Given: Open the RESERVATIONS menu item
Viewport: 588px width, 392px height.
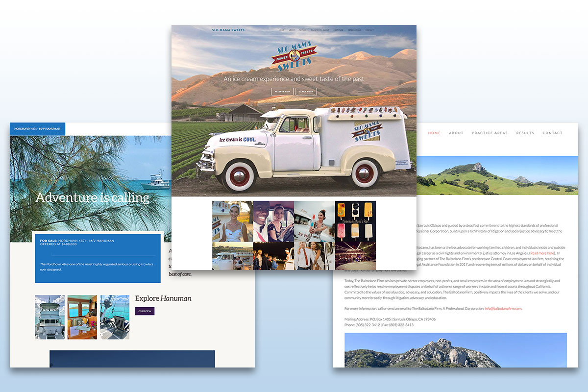Looking at the screenshot, I should coord(354,30).
